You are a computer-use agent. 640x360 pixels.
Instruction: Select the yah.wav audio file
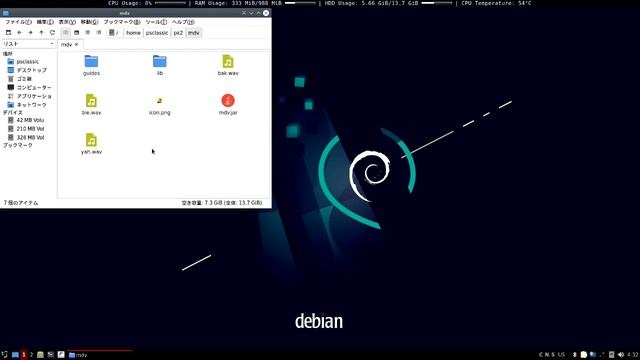click(91, 144)
